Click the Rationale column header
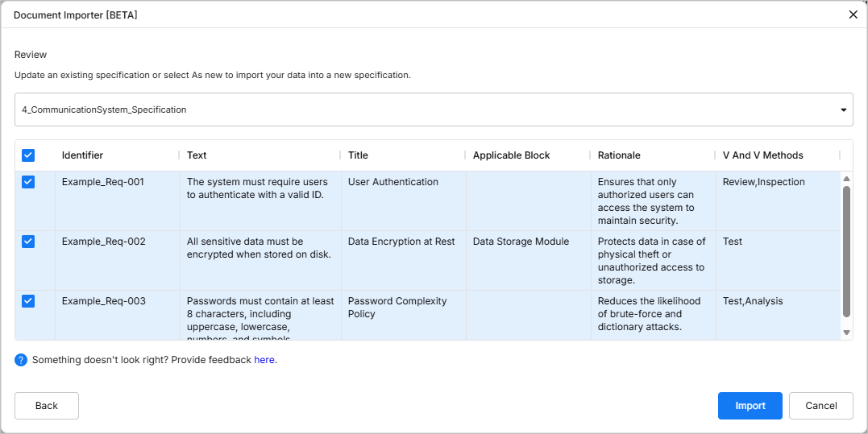Viewport: 868px width, 434px height. pyautogui.click(x=619, y=155)
